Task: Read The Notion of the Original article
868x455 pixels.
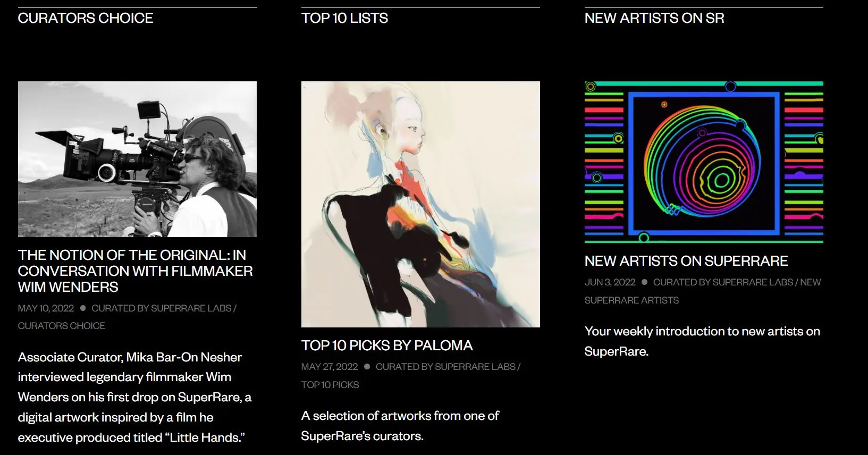Action: tap(136, 271)
